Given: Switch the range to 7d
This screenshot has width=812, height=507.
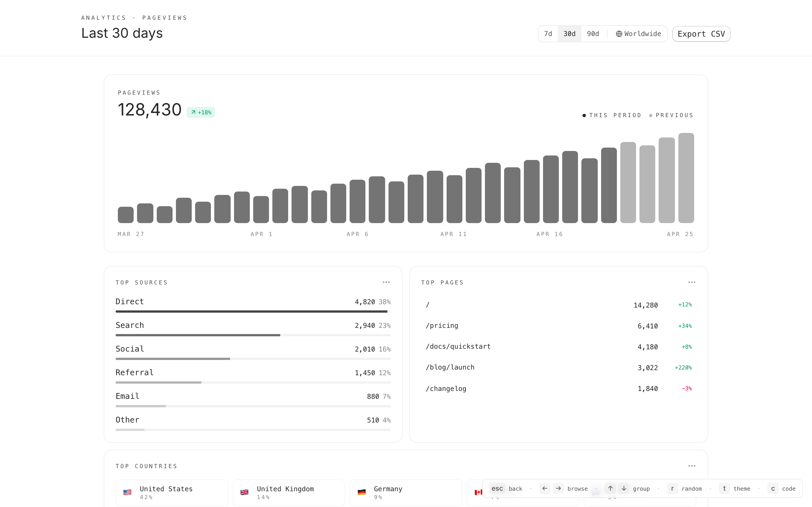Looking at the screenshot, I should [x=548, y=34].
